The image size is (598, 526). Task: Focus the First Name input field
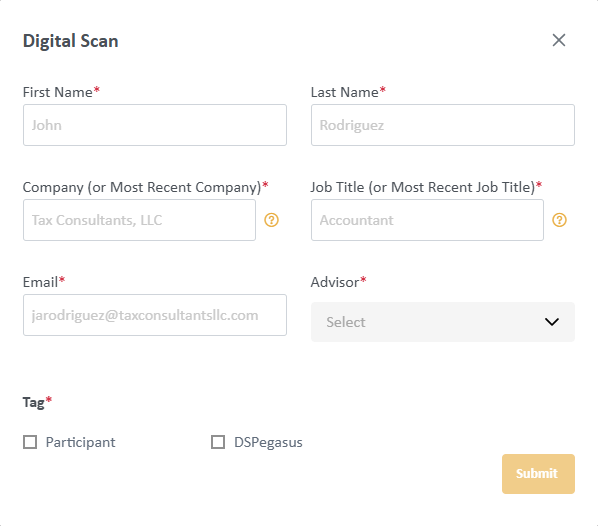[x=155, y=125]
